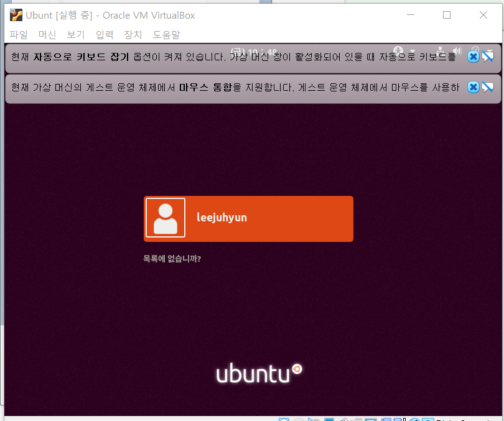Open the 장치 menu
This screenshot has width=504, height=421.
(133, 34)
